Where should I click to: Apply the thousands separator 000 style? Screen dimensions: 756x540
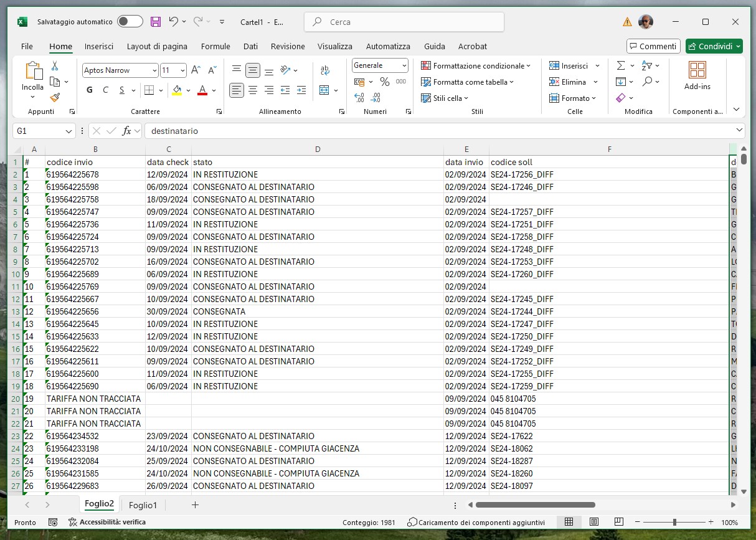coord(401,82)
